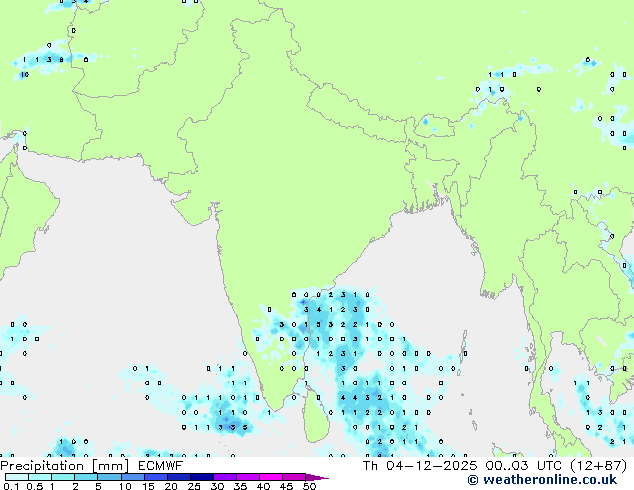Click the '20' legend scale label
This screenshot has width=634, height=490.
coord(171,486)
